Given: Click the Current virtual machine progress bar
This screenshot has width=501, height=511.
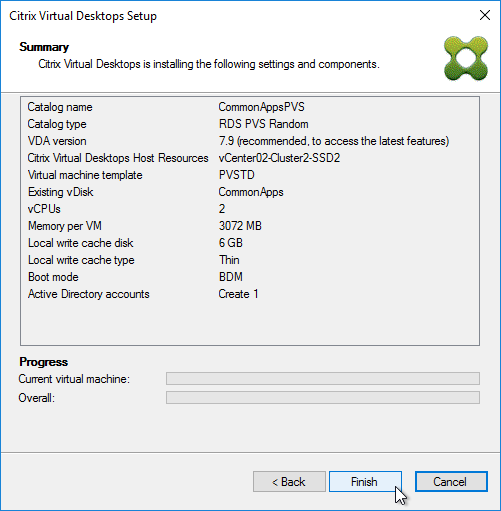Looking at the screenshot, I should 323,379.
